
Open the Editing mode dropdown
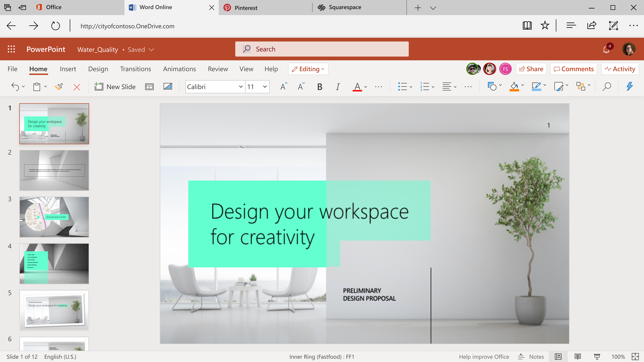point(308,69)
